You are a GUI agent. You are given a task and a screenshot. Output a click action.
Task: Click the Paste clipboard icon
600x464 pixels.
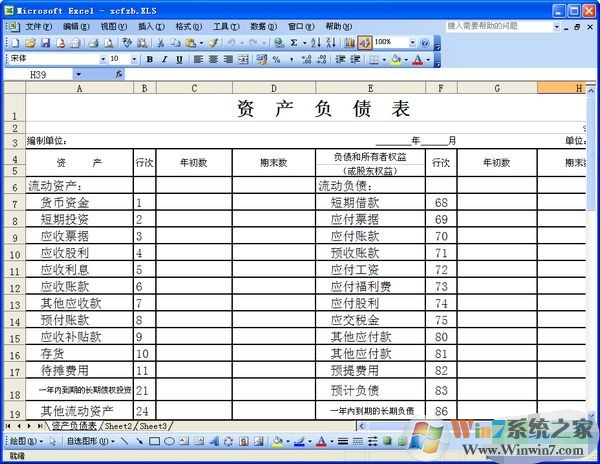pos(190,43)
